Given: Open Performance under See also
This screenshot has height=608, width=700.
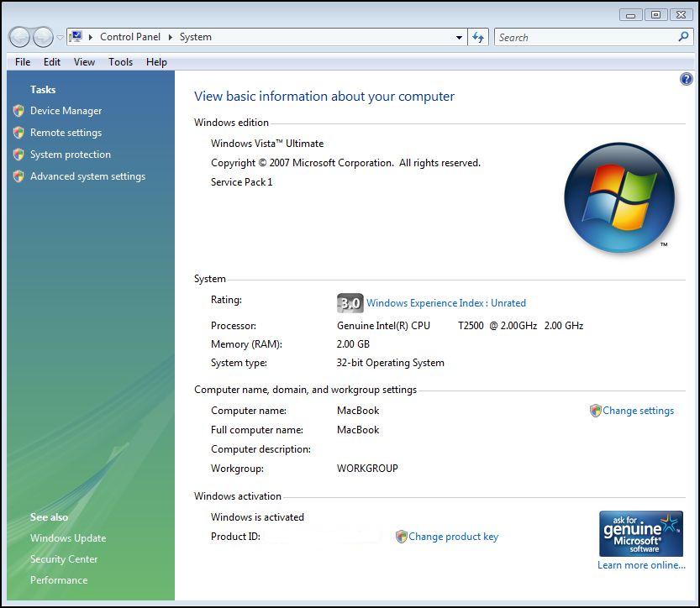Looking at the screenshot, I should pyautogui.click(x=59, y=580).
